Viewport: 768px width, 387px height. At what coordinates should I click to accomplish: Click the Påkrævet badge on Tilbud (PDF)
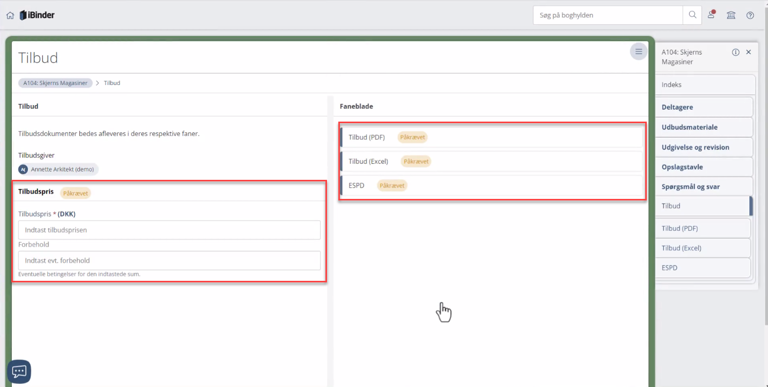click(x=412, y=137)
